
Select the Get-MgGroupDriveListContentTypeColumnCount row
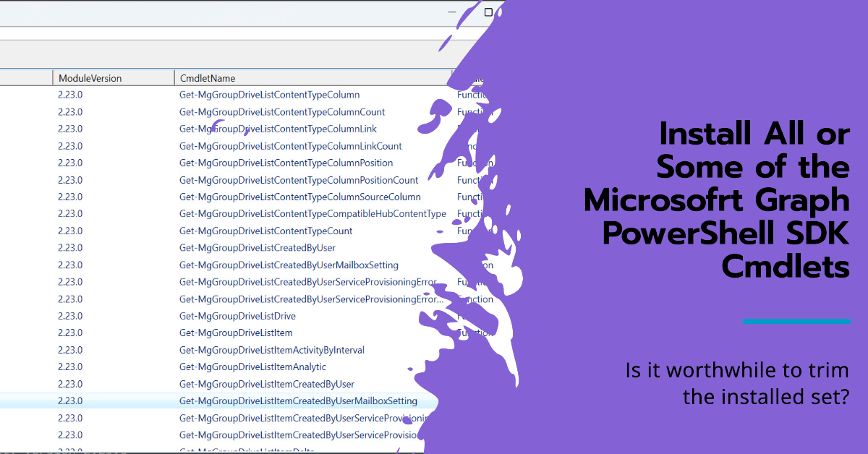point(282,112)
